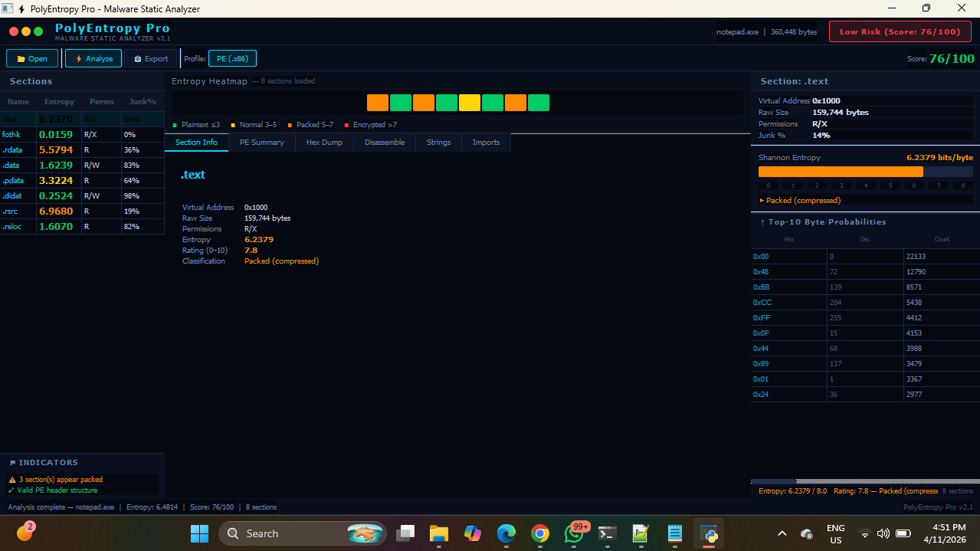
Task: Click the green checkmark beside Valid PE header
Action: click(11, 490)
